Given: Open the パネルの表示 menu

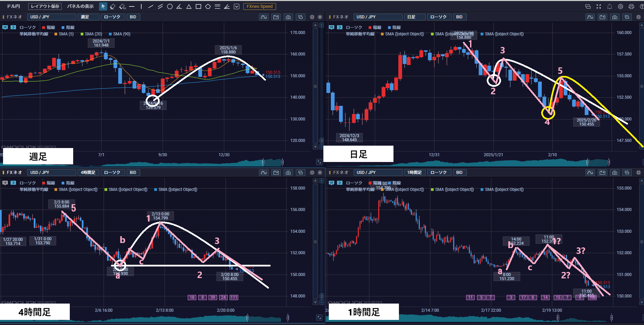Looking at the screenshot, I should click(80, 6).
